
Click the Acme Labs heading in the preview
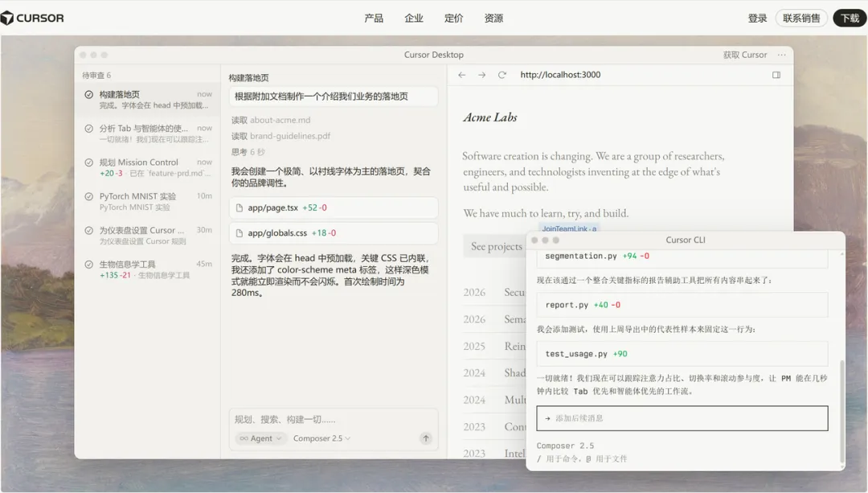pos(490,117)
